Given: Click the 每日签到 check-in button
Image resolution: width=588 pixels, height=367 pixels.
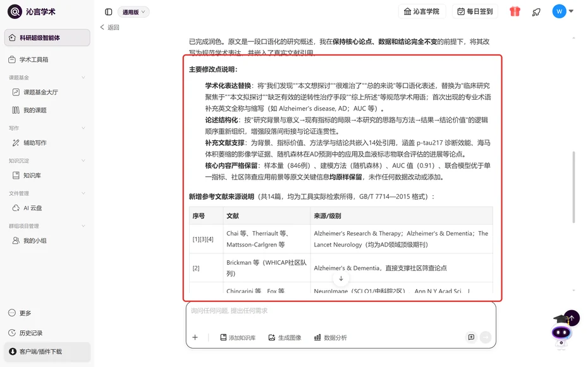Looking at the screenshot, I should [475, 11].
